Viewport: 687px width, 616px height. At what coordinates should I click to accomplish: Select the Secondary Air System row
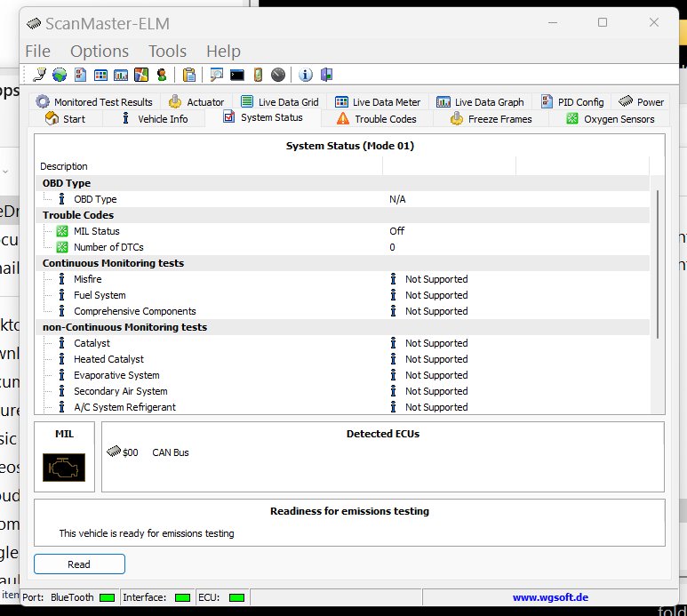[x=343, y=391]
